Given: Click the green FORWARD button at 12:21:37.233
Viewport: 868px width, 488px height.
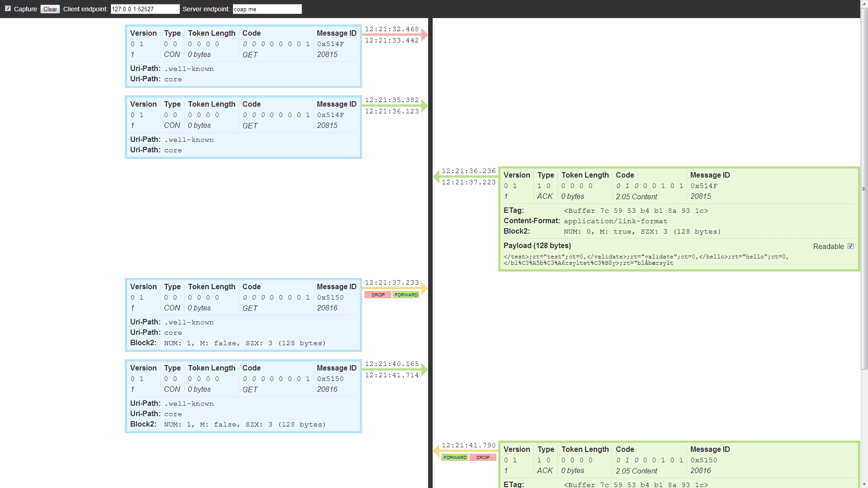Looking at the screenshot, I should [x=406, y=295].
